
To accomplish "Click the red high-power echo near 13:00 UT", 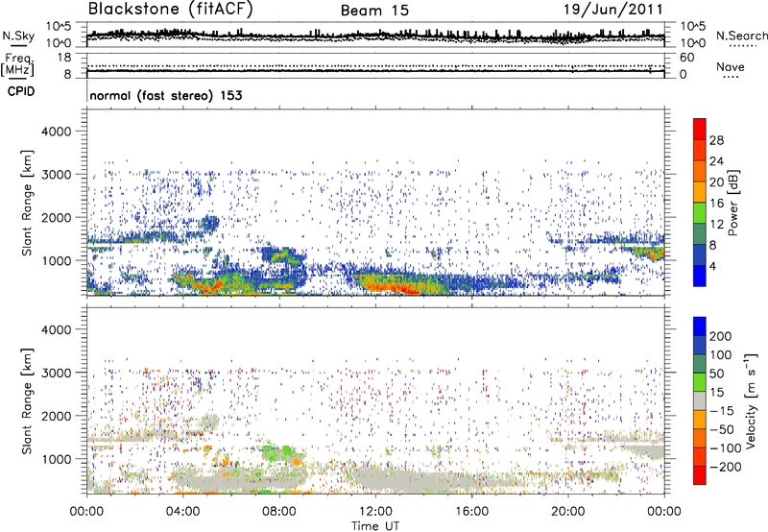I will [399, 288].
